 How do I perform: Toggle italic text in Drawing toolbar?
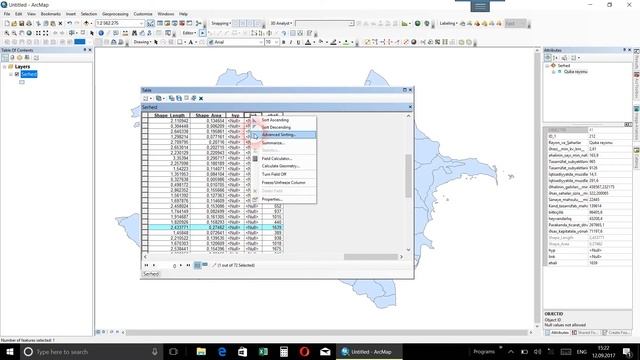[291, 42]
